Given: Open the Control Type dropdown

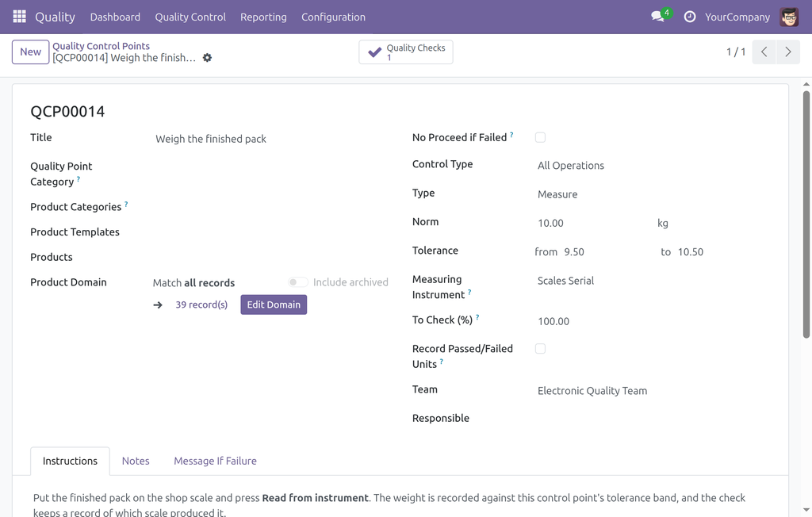Looking at the screenshot, I should tap(653, 165).
